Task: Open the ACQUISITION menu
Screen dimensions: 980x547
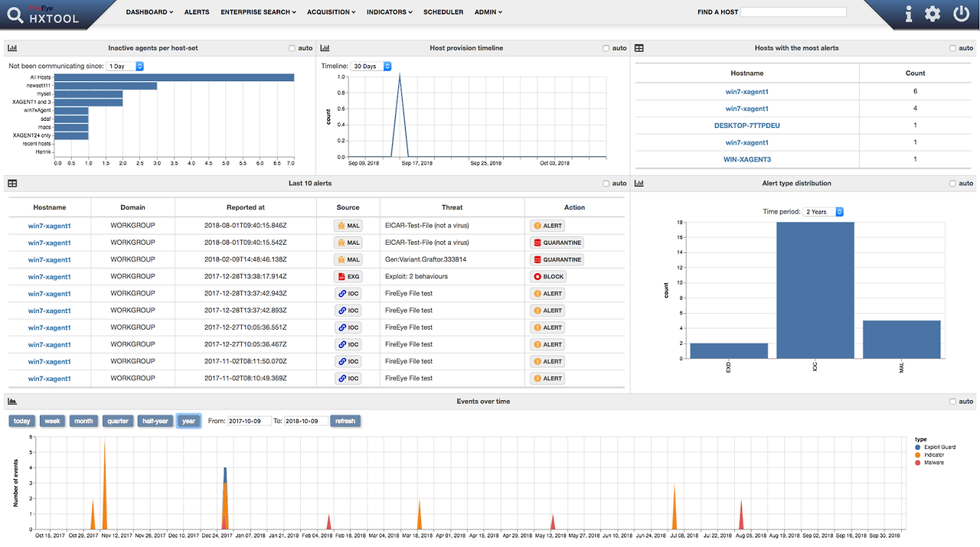Action: coord(331,11)
